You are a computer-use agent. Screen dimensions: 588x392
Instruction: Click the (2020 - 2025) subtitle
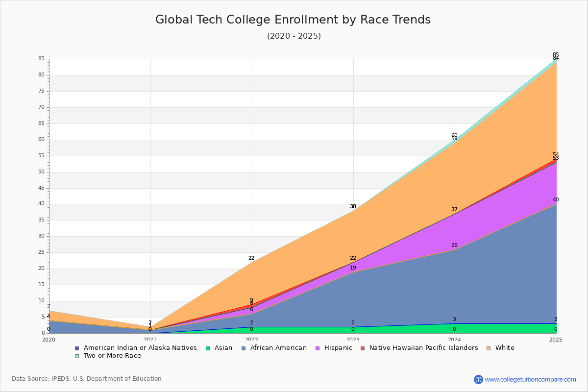pyautogui.click(x=294, y=36)
